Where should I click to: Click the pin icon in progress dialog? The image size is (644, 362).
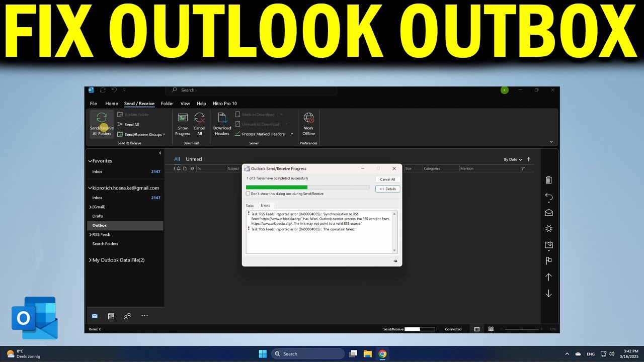[x=395, y=261]
